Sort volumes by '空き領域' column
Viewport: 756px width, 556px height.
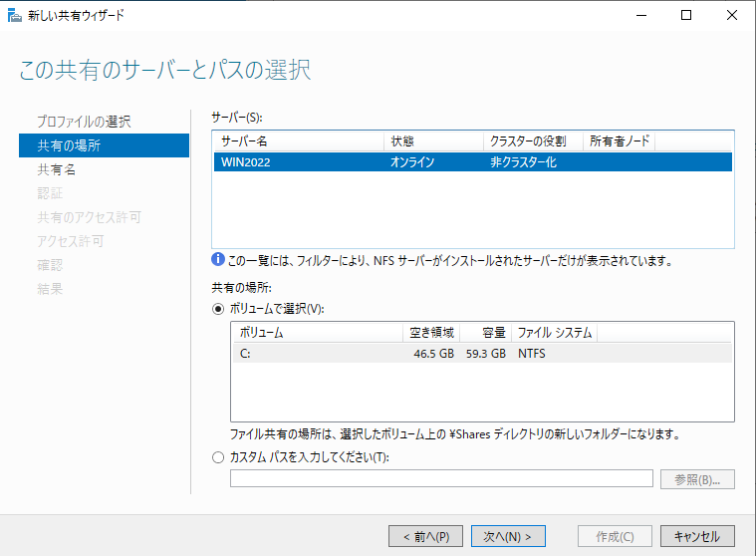(432, 333)
